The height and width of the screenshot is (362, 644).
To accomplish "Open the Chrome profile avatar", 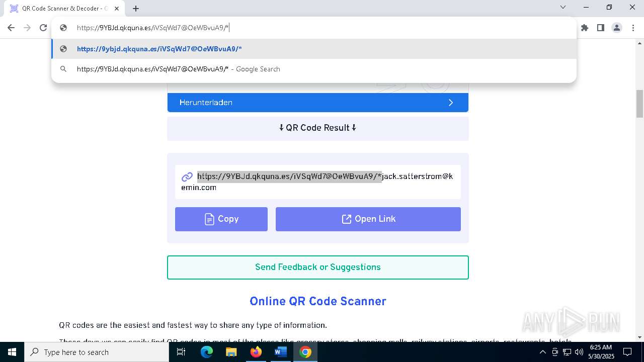I will [x=616, y=28].
